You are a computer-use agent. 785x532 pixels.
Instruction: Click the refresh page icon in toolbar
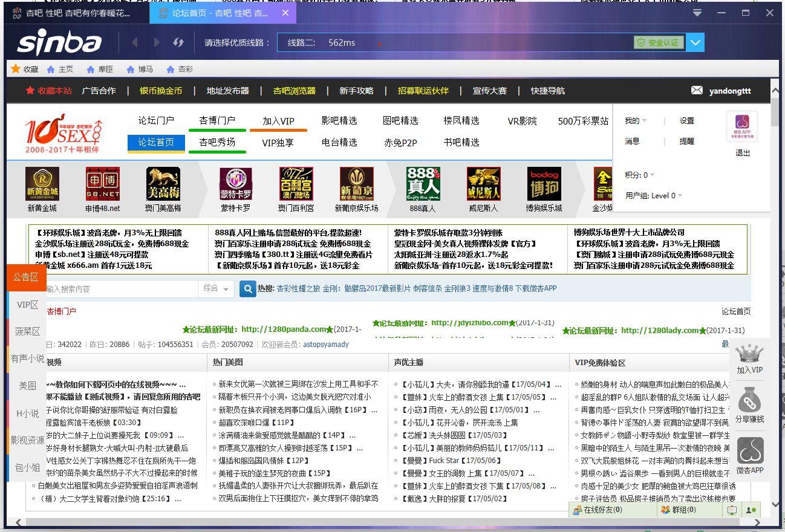point(178,42)
